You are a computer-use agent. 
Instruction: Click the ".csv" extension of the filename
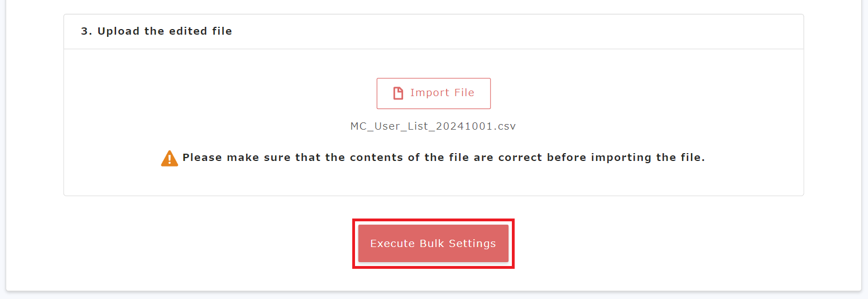[x=504, y=126]
